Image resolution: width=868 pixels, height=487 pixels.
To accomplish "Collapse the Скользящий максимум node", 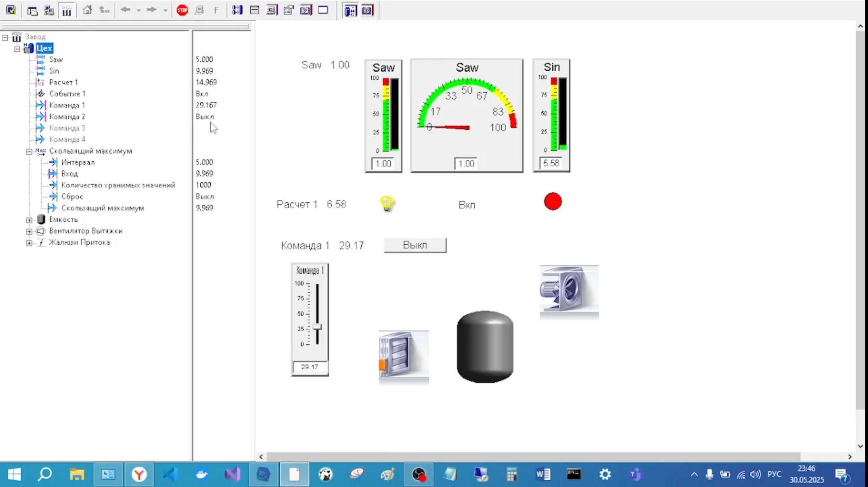I will pyautogui.click(x=29, y=152).
